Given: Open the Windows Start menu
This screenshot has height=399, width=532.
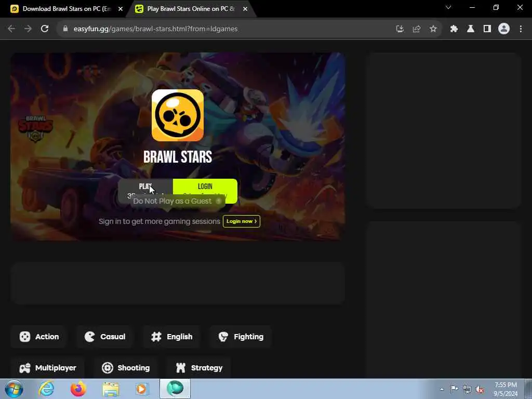Looking at the screenshot, I should pyautogui.click(x=14, y=389).
